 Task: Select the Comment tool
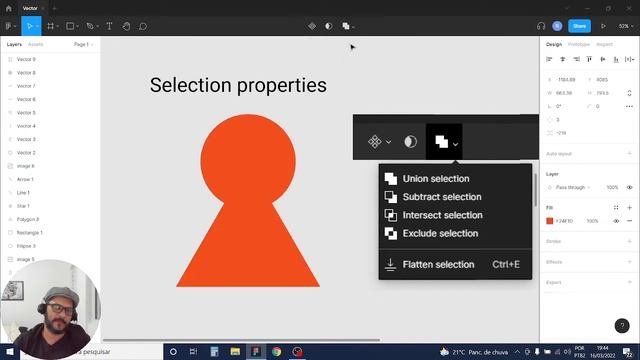pyautogui.click(x=143, y=26)
